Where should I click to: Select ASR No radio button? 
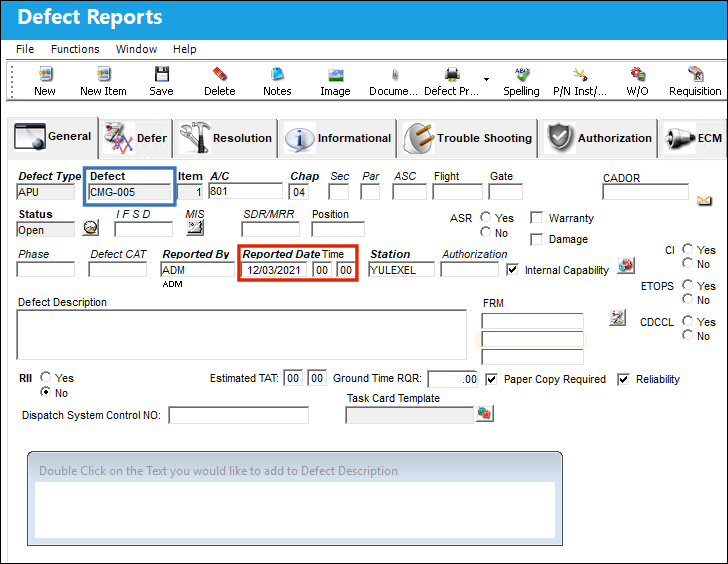coord(486,232)
